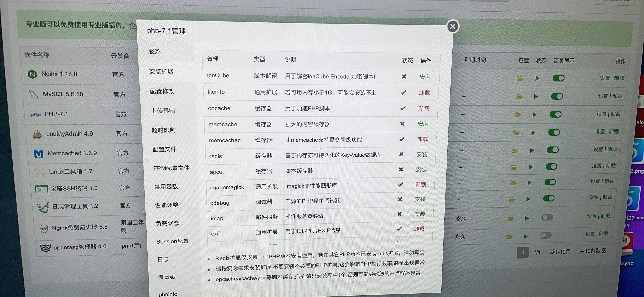Uninstall the exif extension

pyautogui.click(x=419, y=229)
